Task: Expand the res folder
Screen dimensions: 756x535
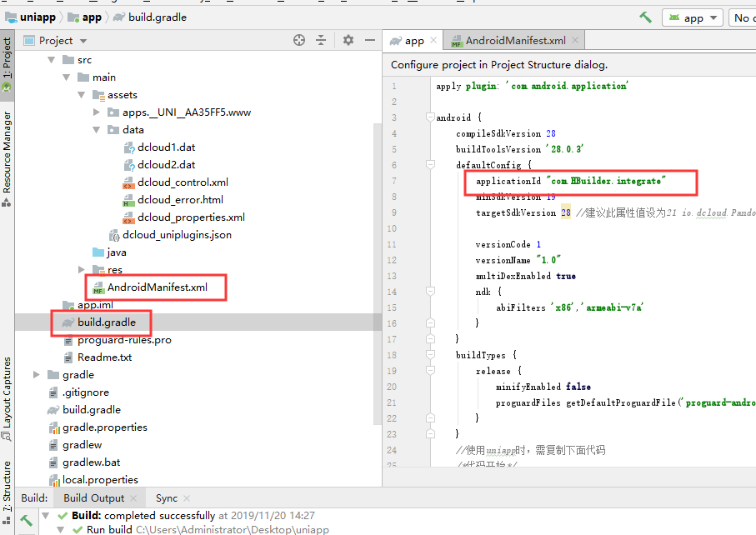Action: (x=82, y=269)
